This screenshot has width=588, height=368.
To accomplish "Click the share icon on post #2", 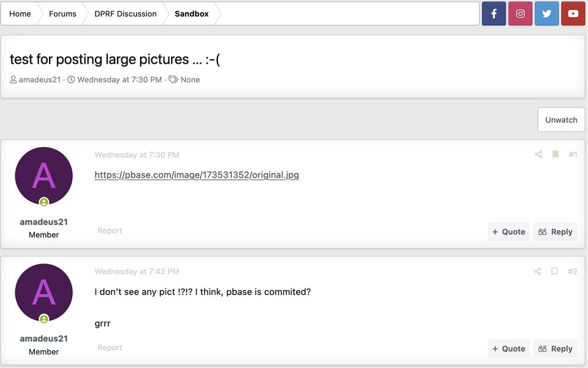I will coord(538,271).
